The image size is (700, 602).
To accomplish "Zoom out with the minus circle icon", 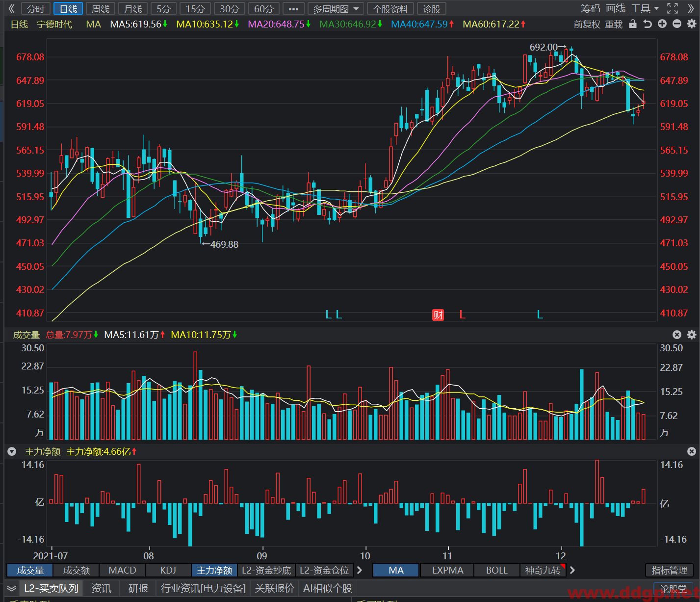I will (677, 24).
